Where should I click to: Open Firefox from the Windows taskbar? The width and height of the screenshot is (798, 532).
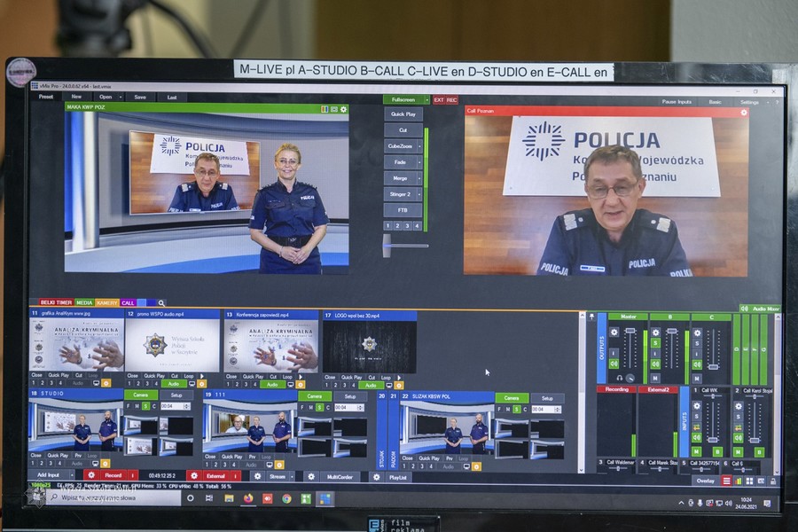click(x=247, y=497)
